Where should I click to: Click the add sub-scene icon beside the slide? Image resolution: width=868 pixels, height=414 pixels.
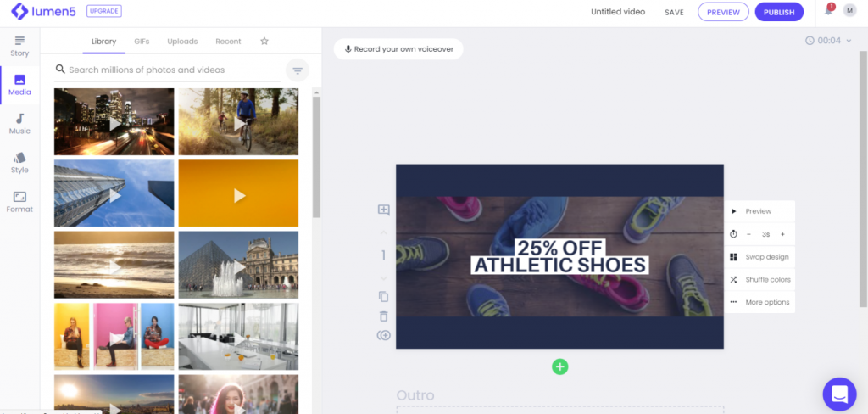pyautogui.click(x=384, y=210)
